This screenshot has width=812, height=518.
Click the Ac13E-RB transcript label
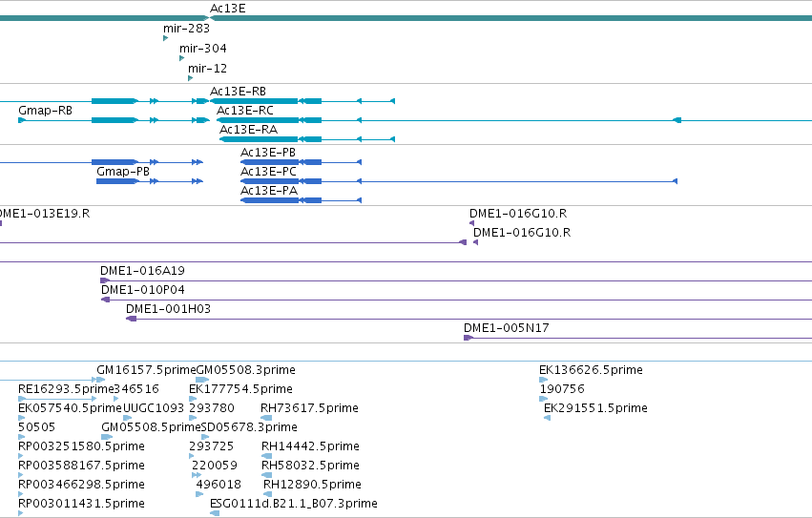(x=238, y=92)
